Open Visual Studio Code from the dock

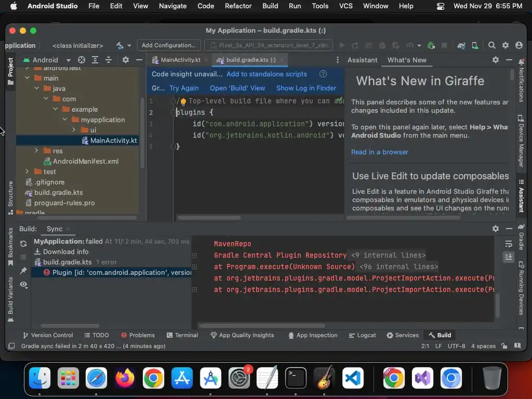click(353, 378)
